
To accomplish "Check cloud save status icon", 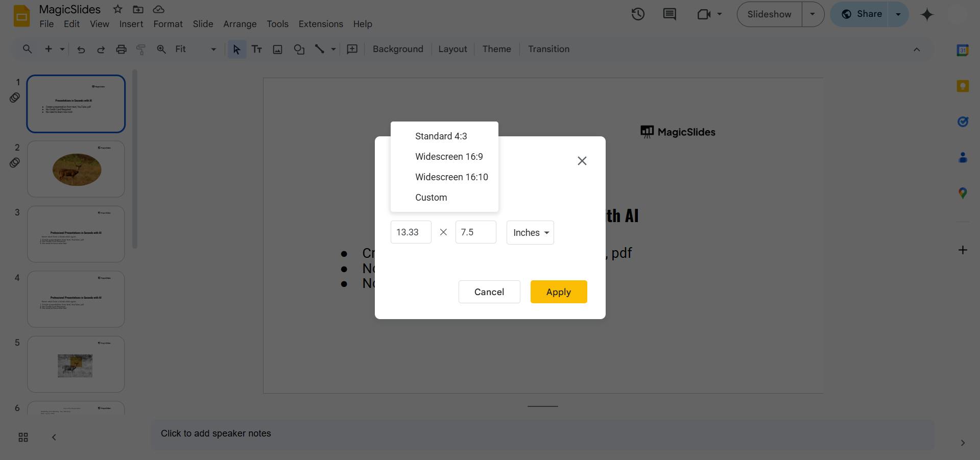I will coord(159,9).
